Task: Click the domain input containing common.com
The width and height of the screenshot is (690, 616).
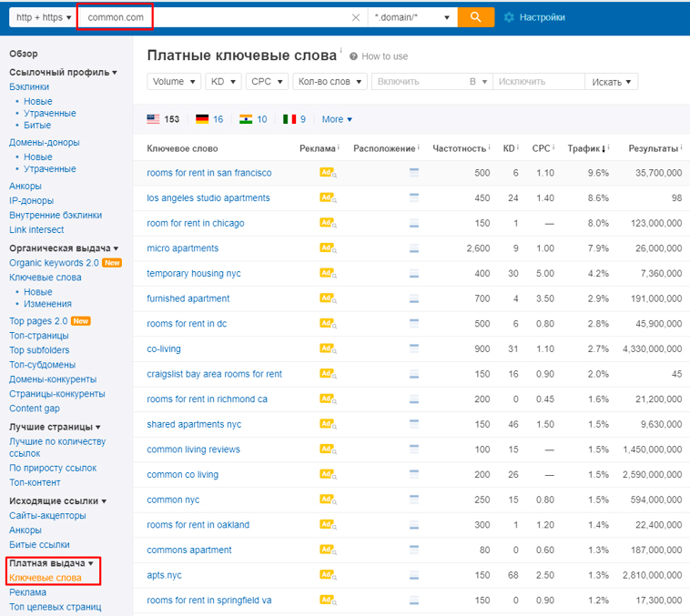Action: (x=222, y=17)
